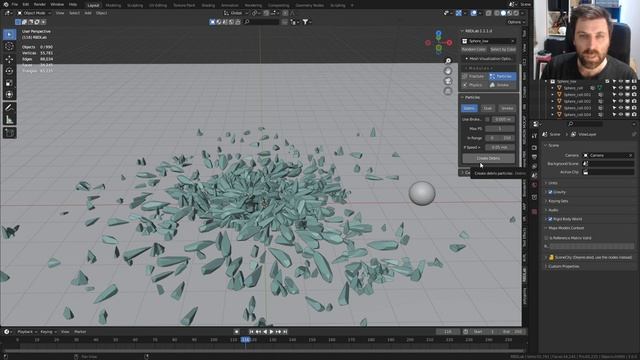Open the File menu

click(x=15, y=4)
